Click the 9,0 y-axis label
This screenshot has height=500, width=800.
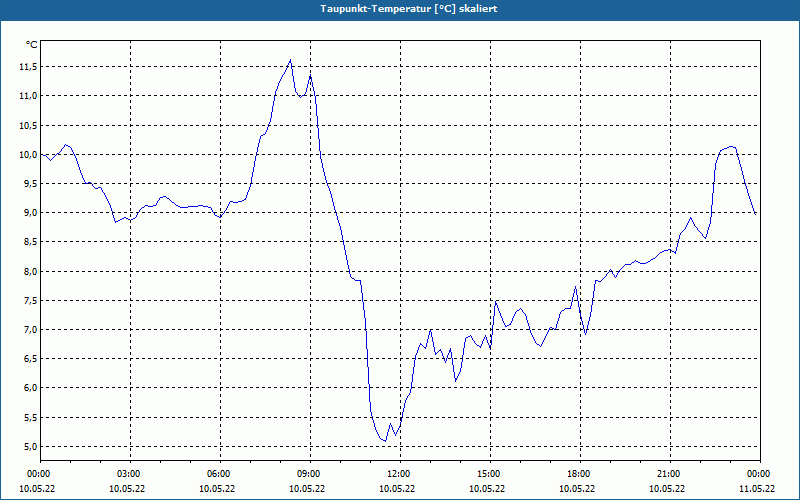point(30,213)
